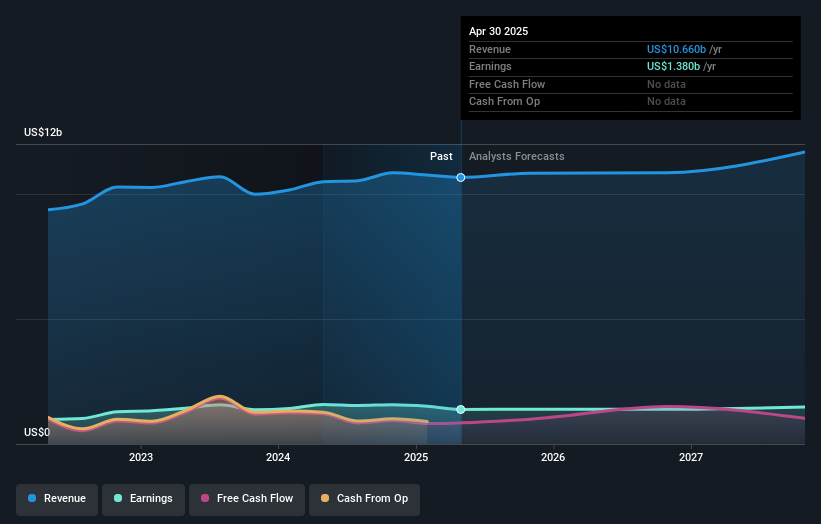Viewport: 821px width, 524px height.
Task: Click the Free Cash Flow row label in tooltip
Action: pos(507,84)
